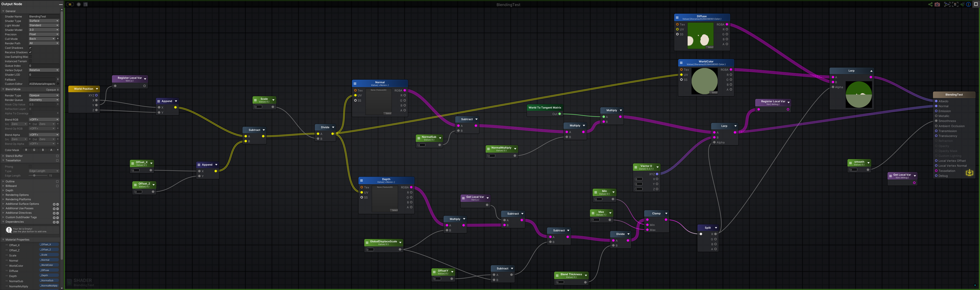
Task: Click the Select button on Diffuse texture
Action: 710,47
